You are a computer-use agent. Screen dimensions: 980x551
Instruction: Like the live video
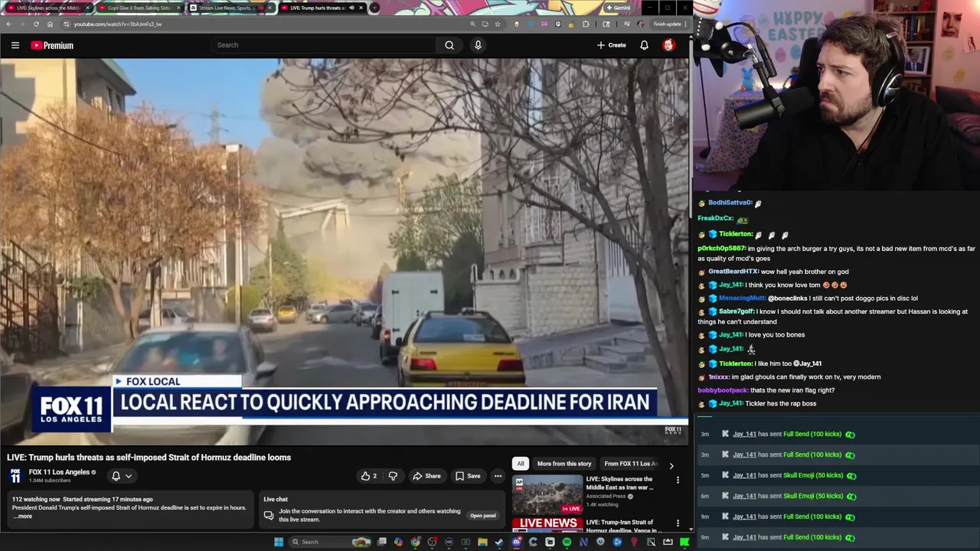[x=368, y=476]
